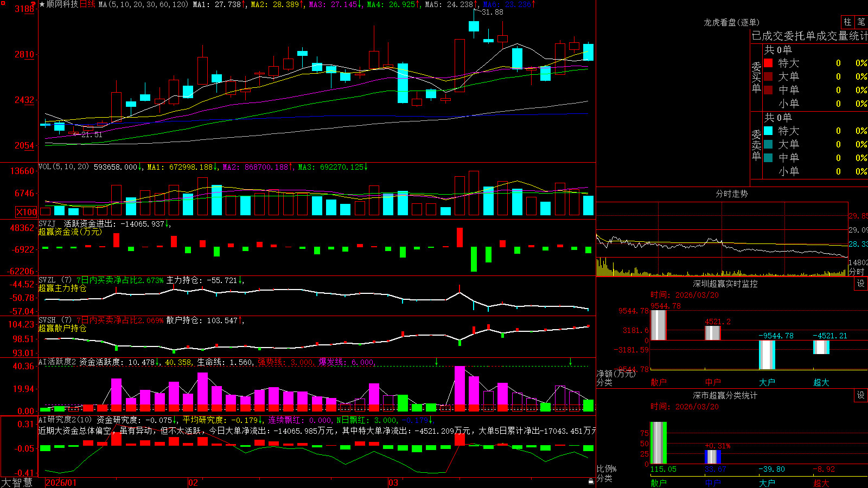Click the 9544.78 散户 bar in 实时监控
The height and width of the screenshot is (488, 868).
pos(658,325)
